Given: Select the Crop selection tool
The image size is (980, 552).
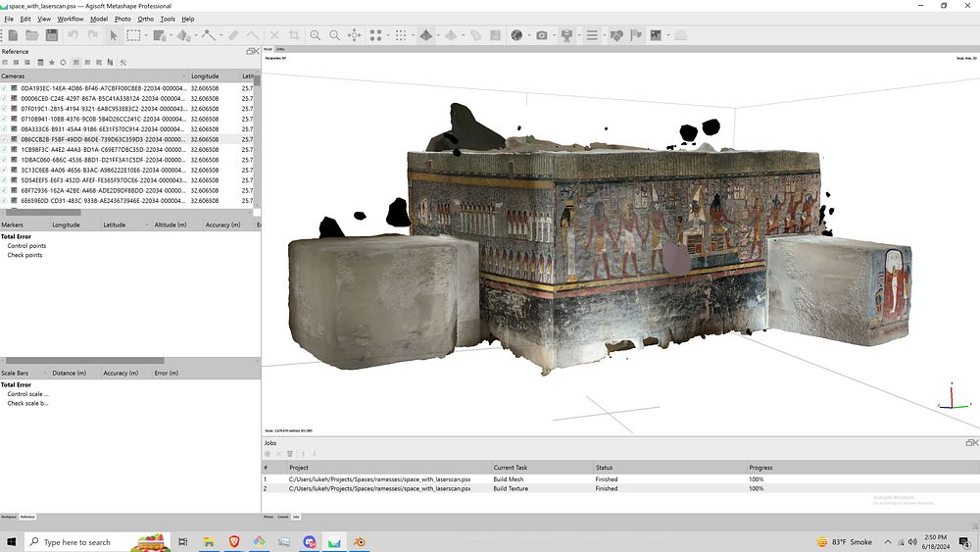Looking at the screenshot, I should 295,35.
